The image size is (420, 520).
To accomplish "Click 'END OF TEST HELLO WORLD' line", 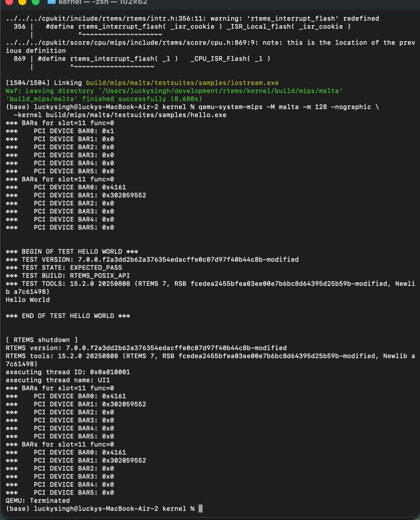I will point(68,316).
